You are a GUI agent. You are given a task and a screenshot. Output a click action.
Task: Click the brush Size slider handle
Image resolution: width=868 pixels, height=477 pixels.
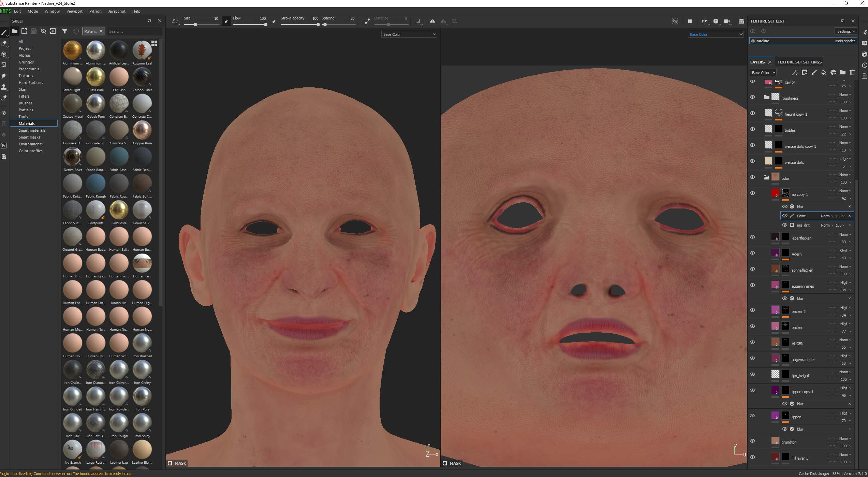pyautogui.click(x=195, y=25)
